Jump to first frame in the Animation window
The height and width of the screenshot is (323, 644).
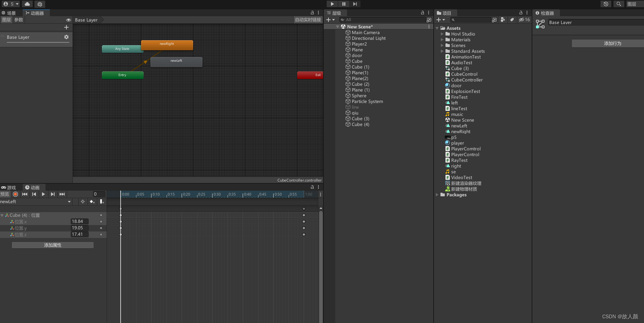[x=24, y=194]
